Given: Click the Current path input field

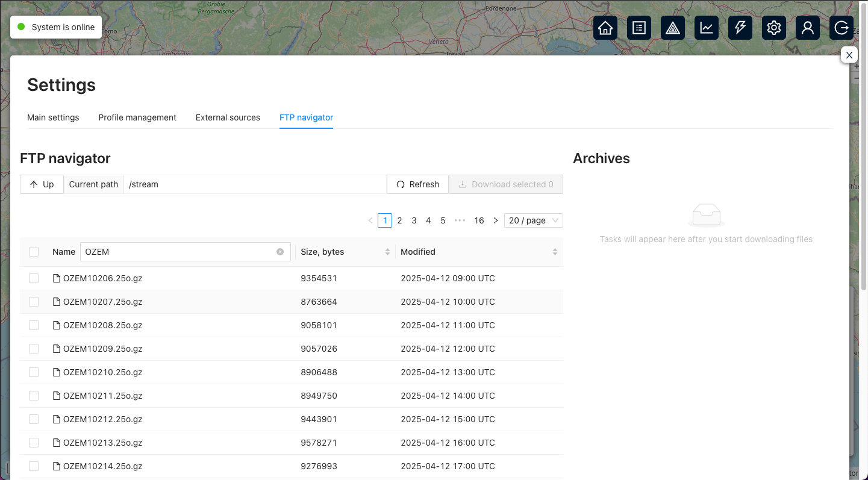Looking at the screenshot, I should pyautogui.click(x=254, y=184).
